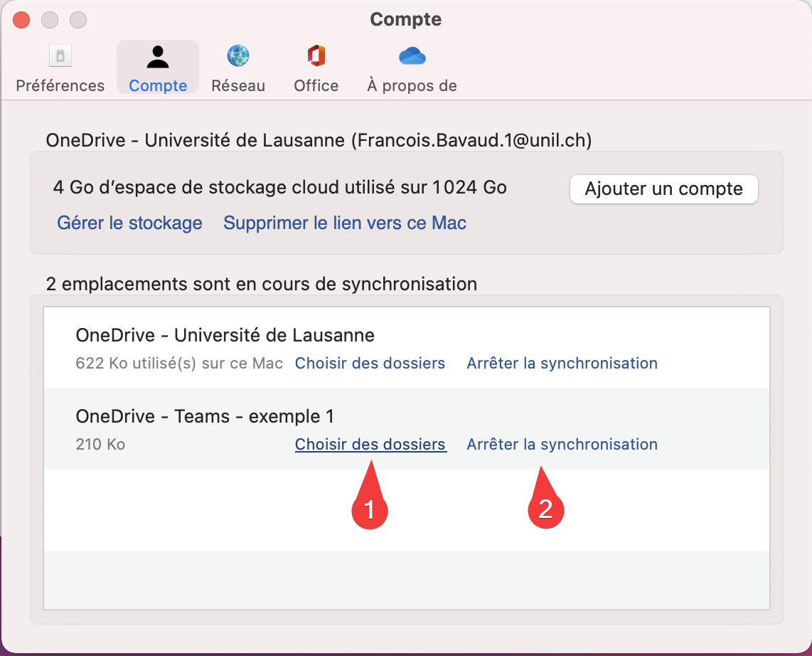Open the Gérer le stockage link
The width and height of the screenshot is (812, 656).
(129, 223)
